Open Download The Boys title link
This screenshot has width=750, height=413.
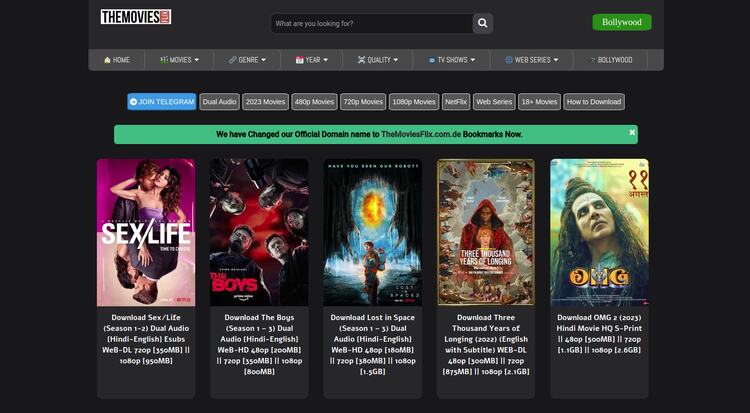[259, 344]
